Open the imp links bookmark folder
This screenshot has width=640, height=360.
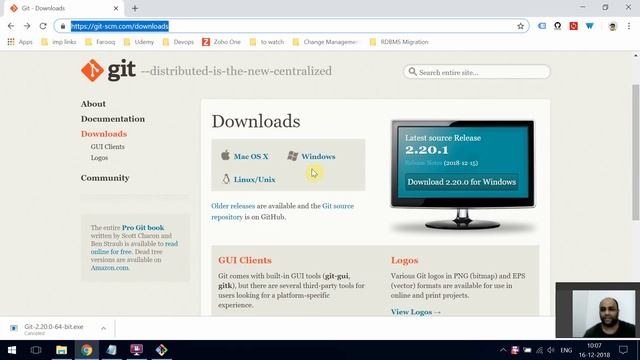(59, 42)
